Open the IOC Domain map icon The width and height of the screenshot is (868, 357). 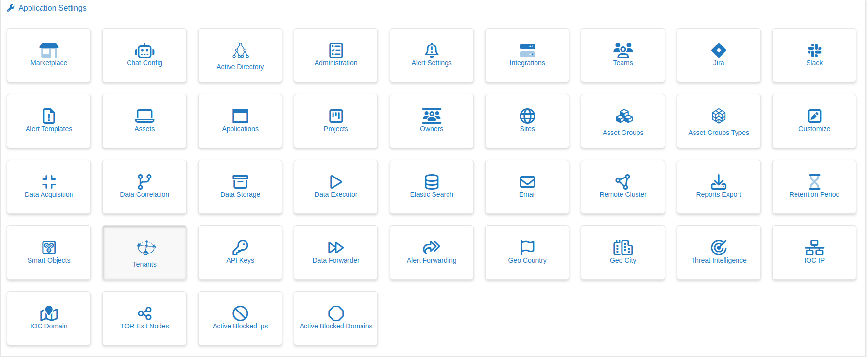(x=49, y=313)
